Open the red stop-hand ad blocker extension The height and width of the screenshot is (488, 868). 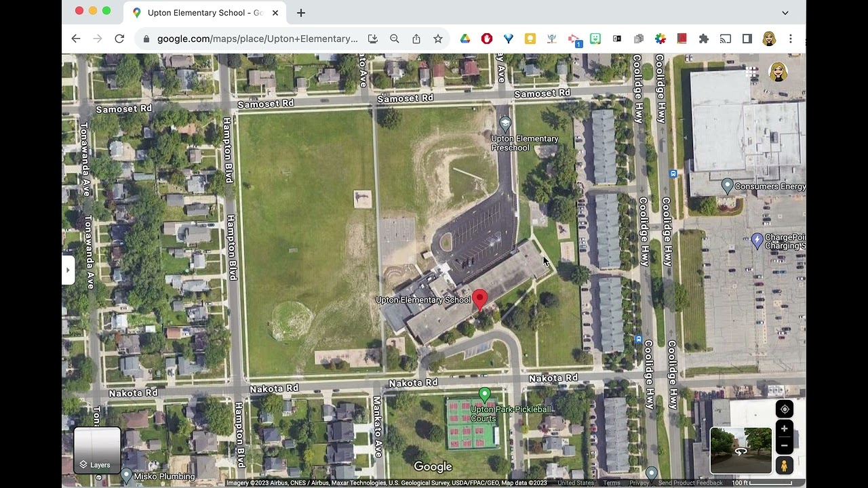(x=487, y=39)
